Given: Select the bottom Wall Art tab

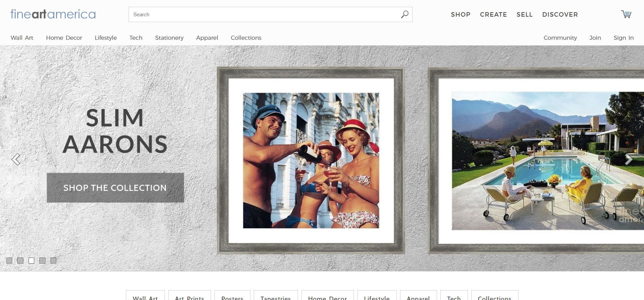Looking at the screenshot, I should [x=145, y=296].
